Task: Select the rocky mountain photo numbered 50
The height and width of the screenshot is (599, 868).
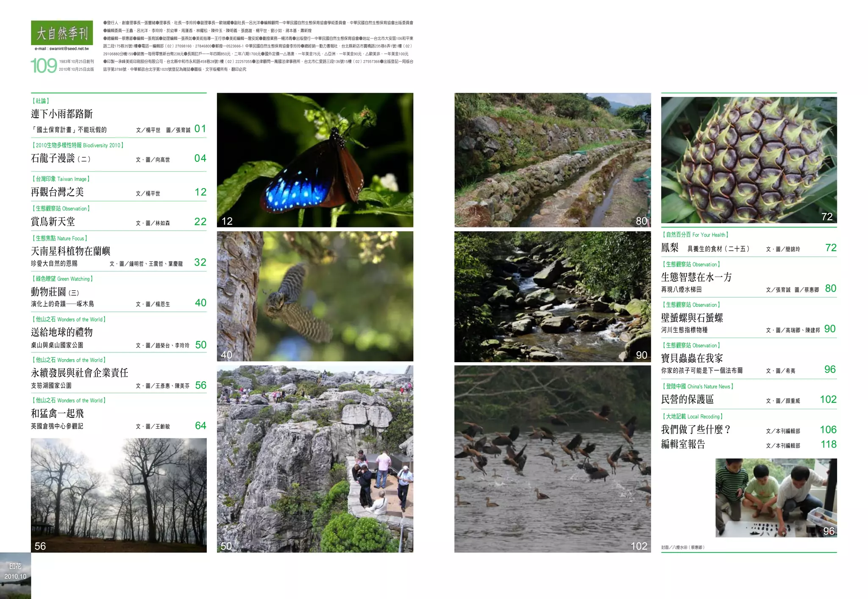Action: point(315,459)
